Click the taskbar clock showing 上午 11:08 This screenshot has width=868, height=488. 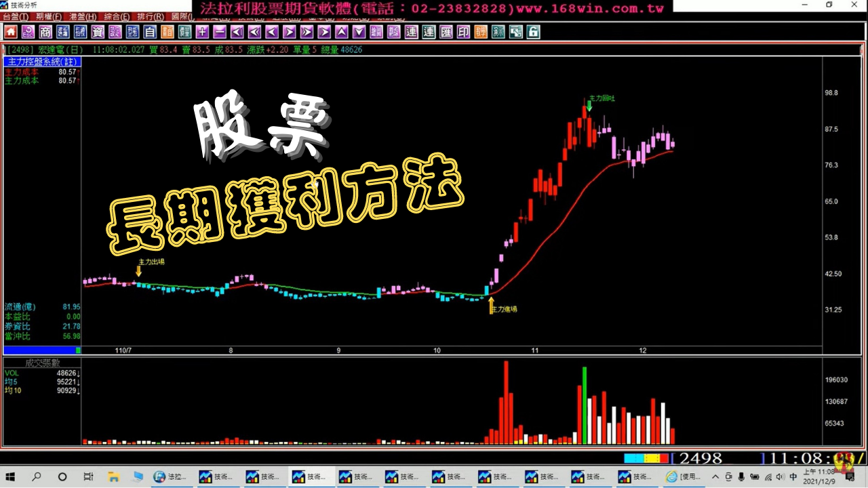pos(819,476)
